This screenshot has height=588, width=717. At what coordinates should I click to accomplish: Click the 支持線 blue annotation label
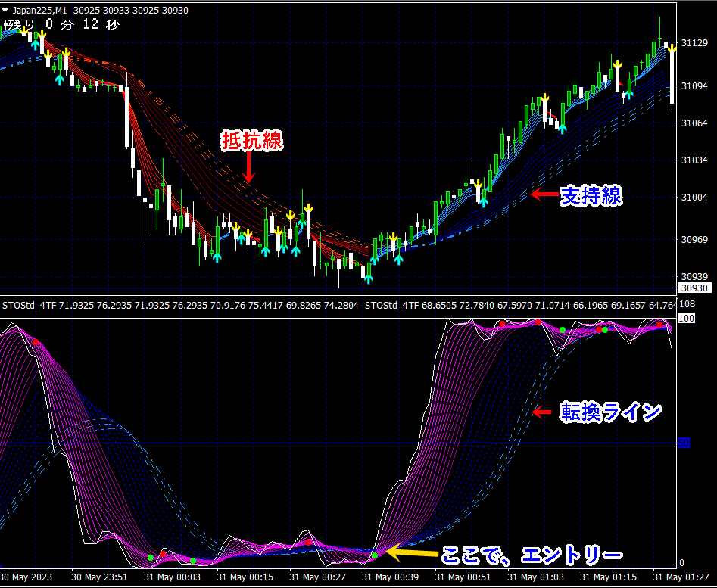coord(591,195)
